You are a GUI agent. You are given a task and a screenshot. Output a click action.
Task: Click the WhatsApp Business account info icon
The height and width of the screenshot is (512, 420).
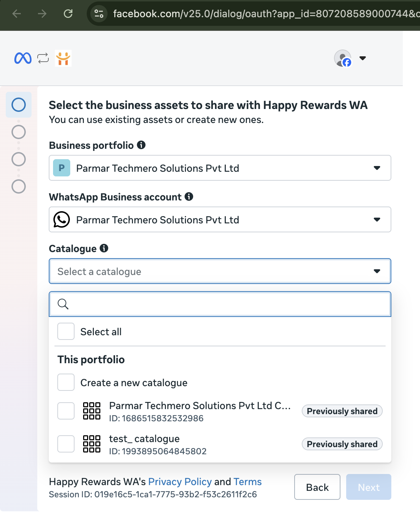point(189,196)
